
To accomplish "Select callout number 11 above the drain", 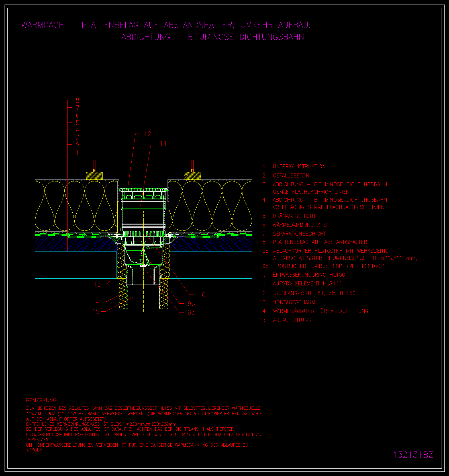I will [x=163, y=143].
